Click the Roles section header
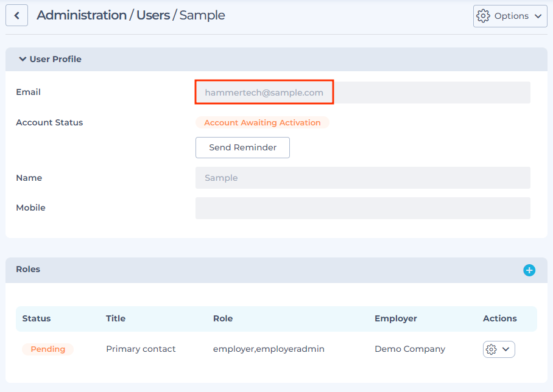 point(276,270)
